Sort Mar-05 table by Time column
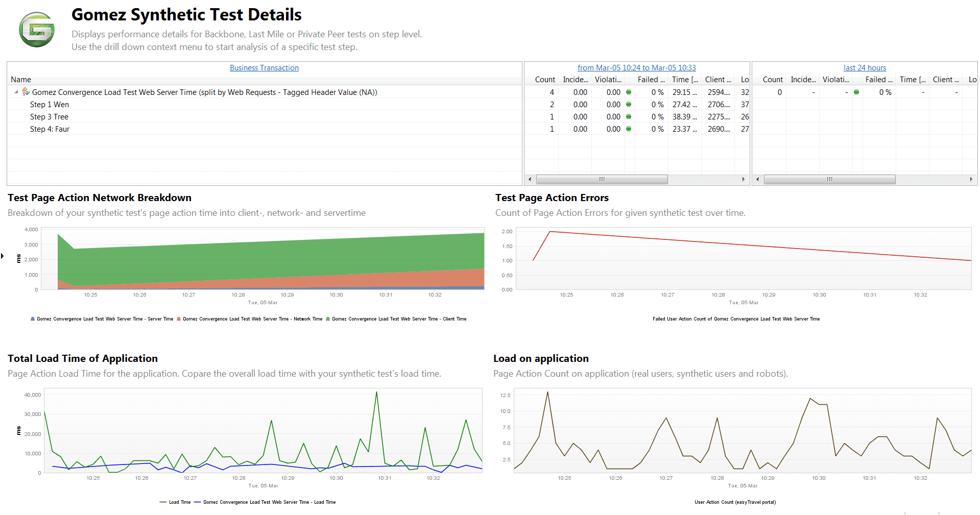Screen dimensions: 980x515 (x=685, y=80)
